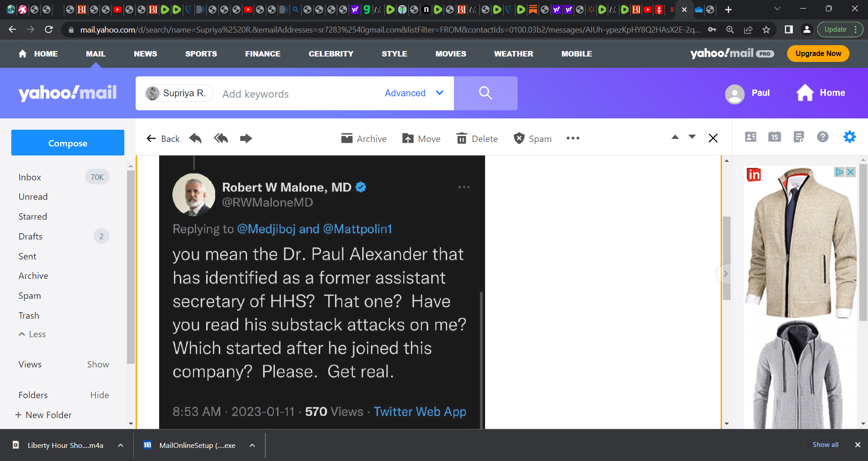Screen dimensions: 868x461
Task: Reply to the open email
Action: [195, 138]
